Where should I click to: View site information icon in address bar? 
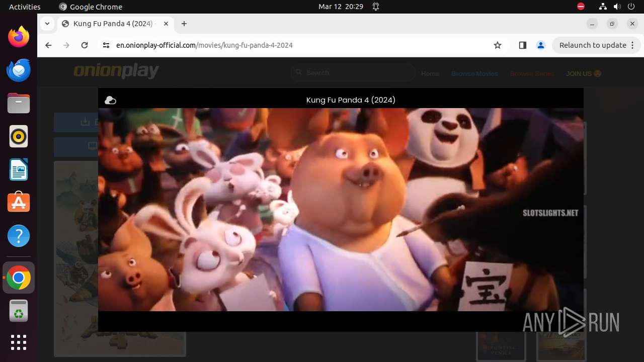pos(106,45)
